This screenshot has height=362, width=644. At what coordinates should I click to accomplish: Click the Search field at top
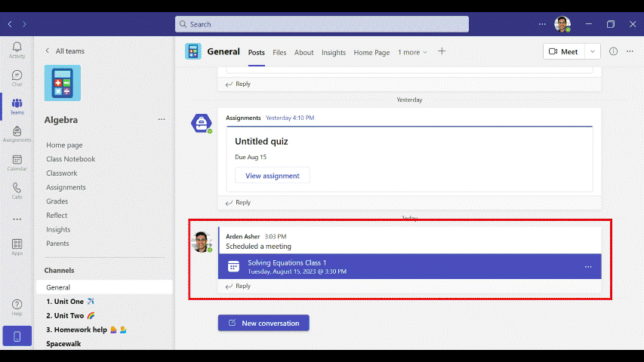pos(322,24)
